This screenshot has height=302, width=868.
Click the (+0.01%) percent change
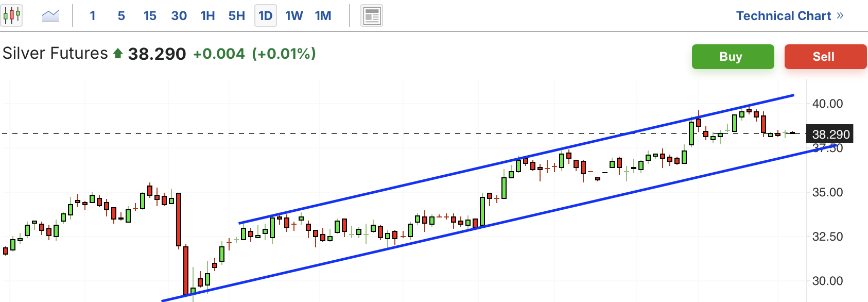(x=284, y=54)
